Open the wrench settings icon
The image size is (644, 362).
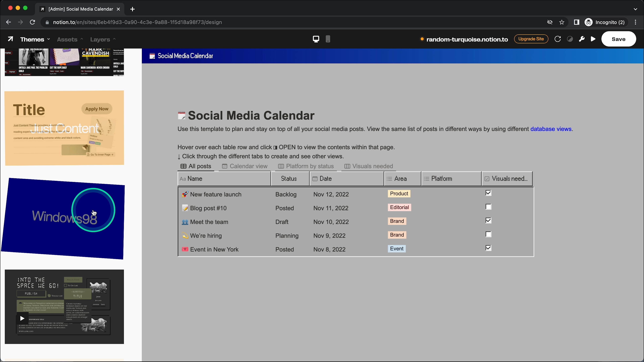click(582, 39)
